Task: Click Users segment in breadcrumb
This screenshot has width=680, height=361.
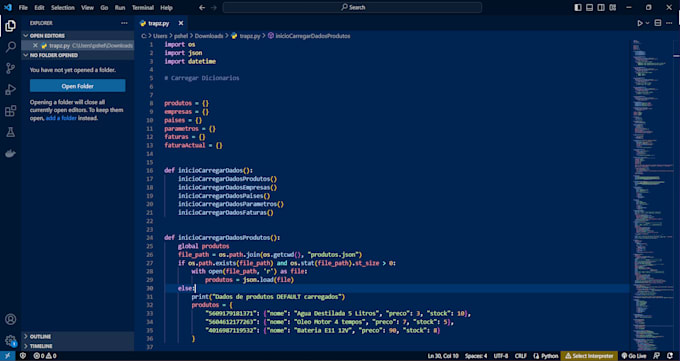Action: click(x=160, y=36)
